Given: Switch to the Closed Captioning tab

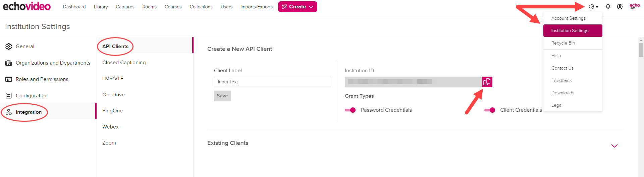Looking at the screenshot, I should pyautogui.click(x=124, y=63).
